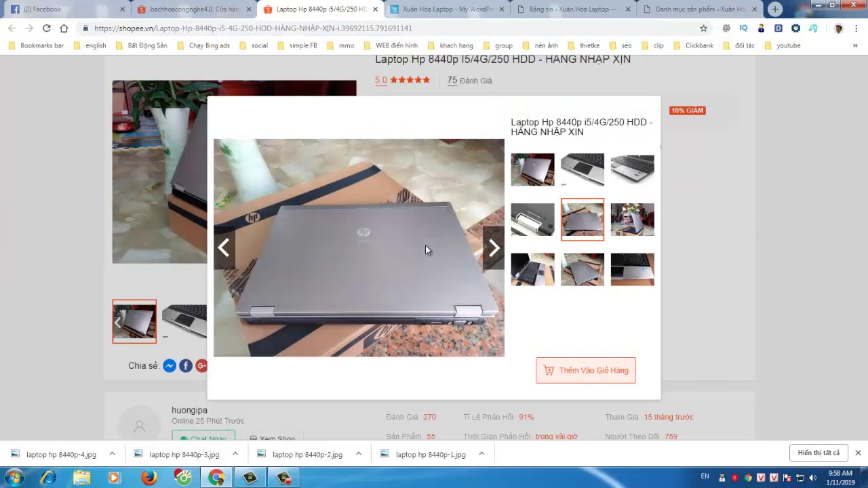
Task: Select the highlighted middle popup thumbnail
Action: pyautogui.click(x=583, y=220)
